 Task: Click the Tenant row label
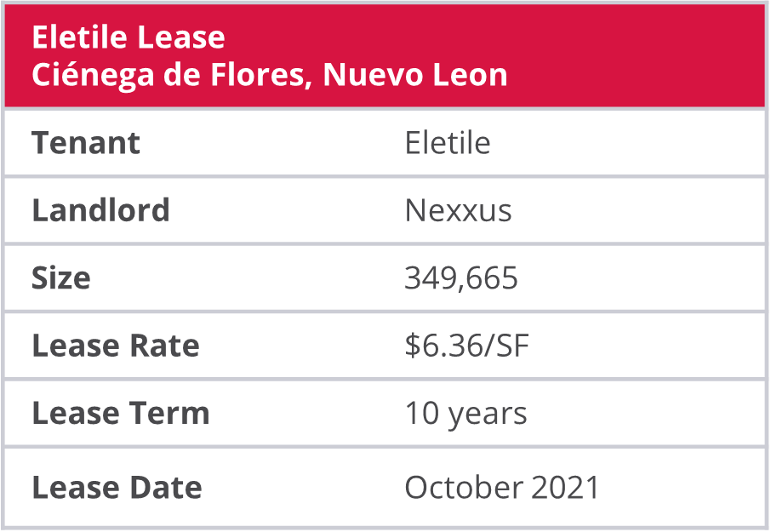coord(86,143)
